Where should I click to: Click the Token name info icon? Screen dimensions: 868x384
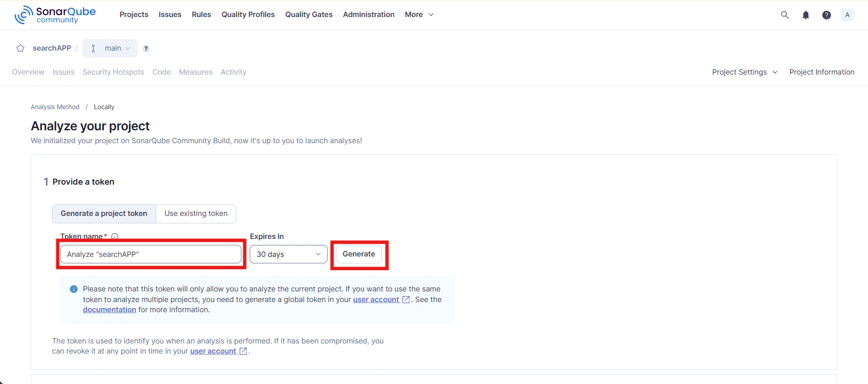click(115, 237)
